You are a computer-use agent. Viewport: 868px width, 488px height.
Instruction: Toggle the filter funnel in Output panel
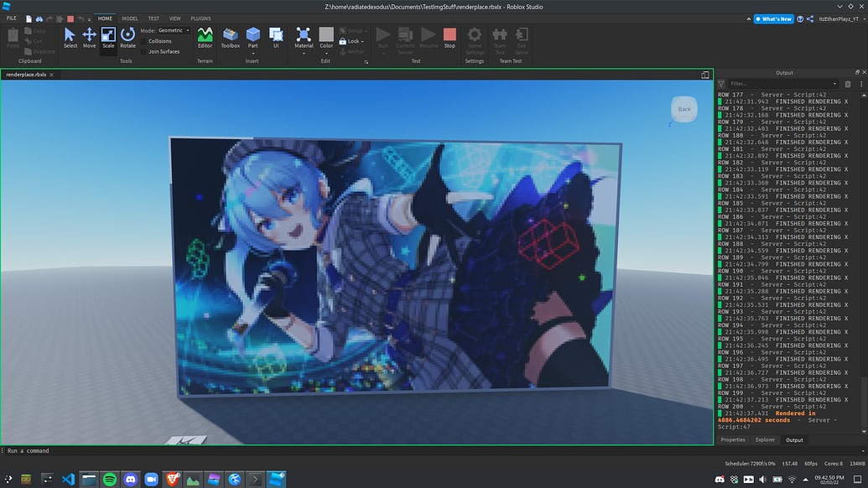720,83
